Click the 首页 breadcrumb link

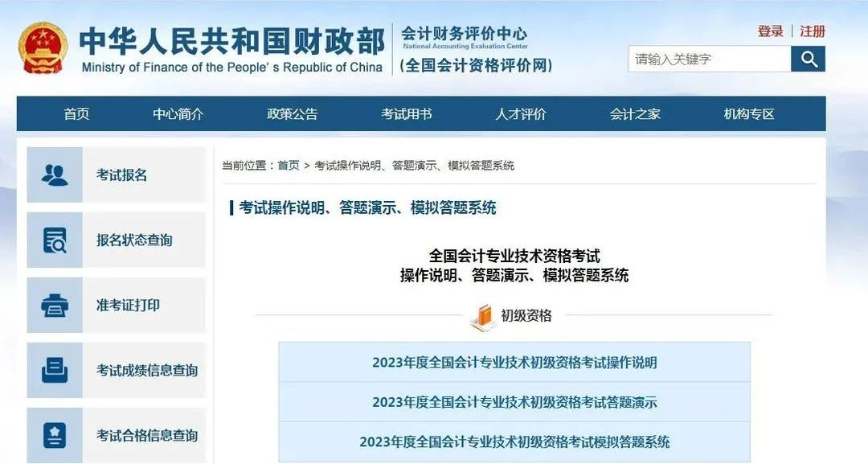tap(289, 166)
